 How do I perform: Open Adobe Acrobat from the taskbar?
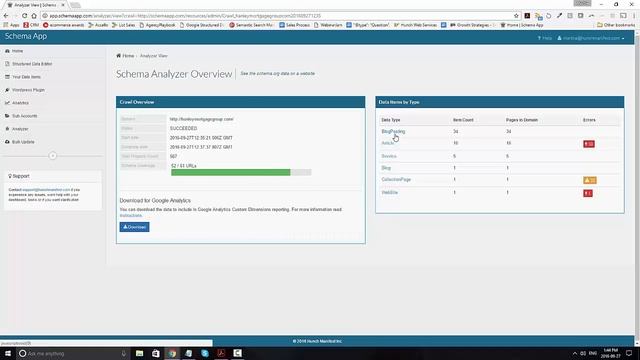pyautogui.click(x=221, y=353)
